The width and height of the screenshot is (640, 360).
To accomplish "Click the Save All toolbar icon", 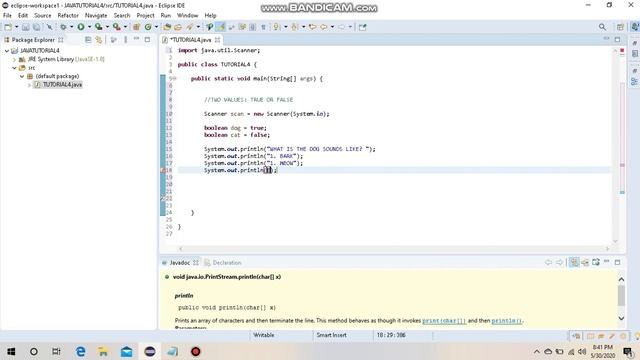I will (36, 27).
